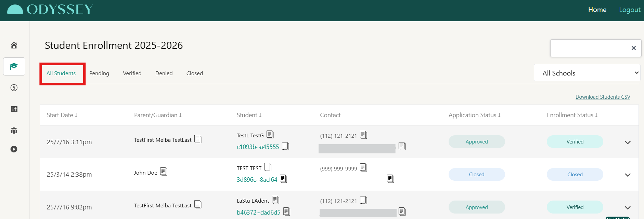644x219 pixels.
Task: Clear the search box with X
Action: 634,48
